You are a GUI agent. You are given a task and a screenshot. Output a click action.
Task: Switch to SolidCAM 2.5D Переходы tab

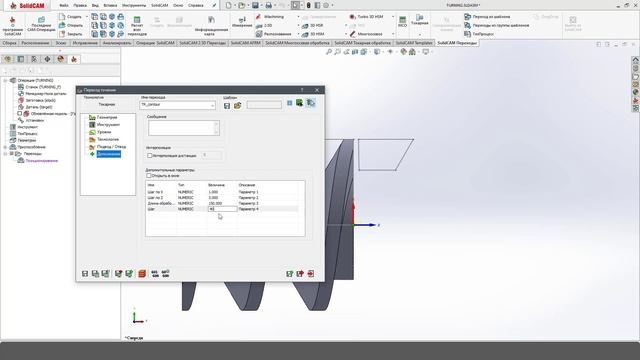click(202, 43)
